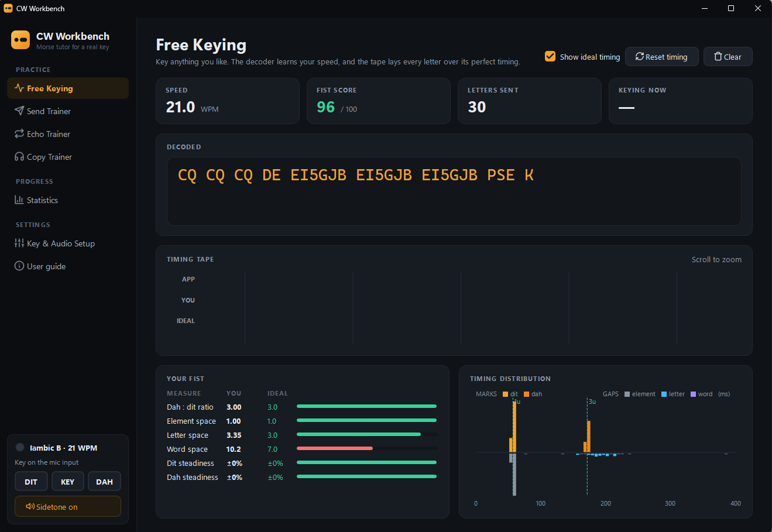Viewport: 772px width, 532px height.
Task: Select Copy Trainer from the sidebar
Action: 68,157
